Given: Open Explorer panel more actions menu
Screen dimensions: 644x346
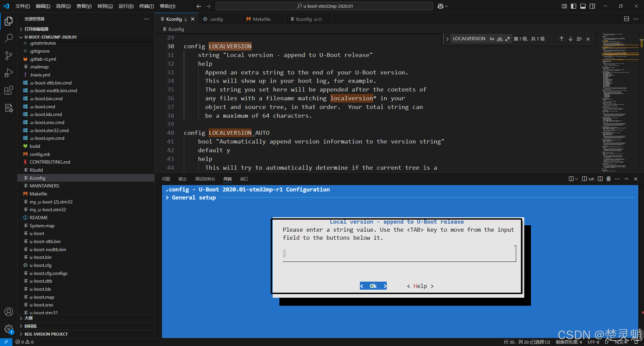Looking at the screenshot, I should (x=147, y=19).
